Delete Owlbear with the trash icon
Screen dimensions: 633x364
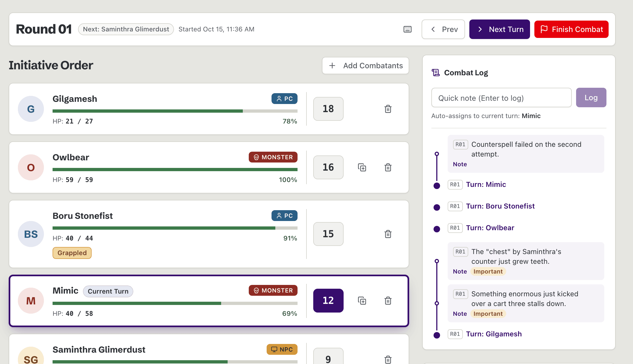388,167
